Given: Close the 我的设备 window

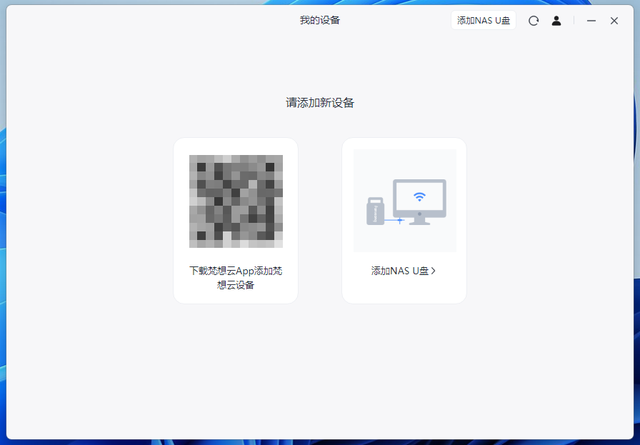Looking at the screenshot, I should click(x=614, y=21).
